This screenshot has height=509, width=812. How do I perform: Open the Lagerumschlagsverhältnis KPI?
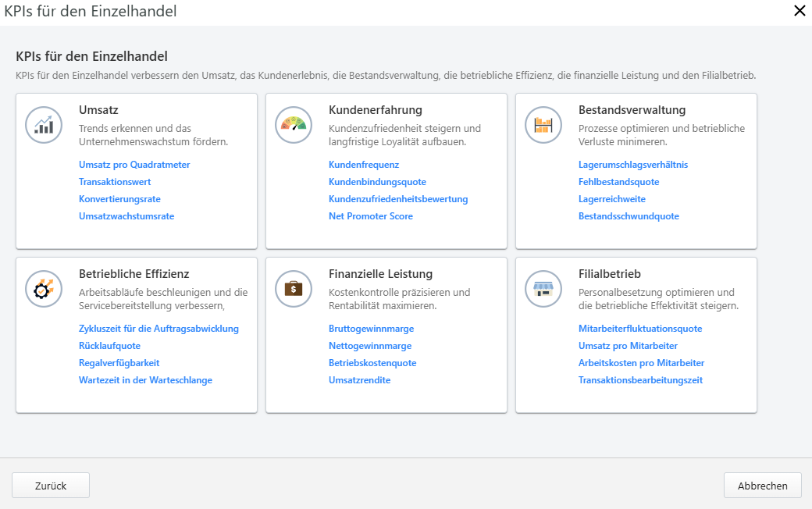coord(632,164)
